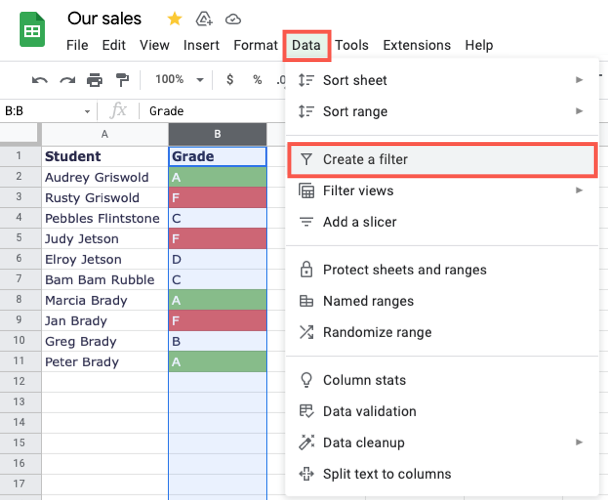Choose Add a slicer
Screen dimensions: 608x500
pyautogui.click(x=442, y=222)
